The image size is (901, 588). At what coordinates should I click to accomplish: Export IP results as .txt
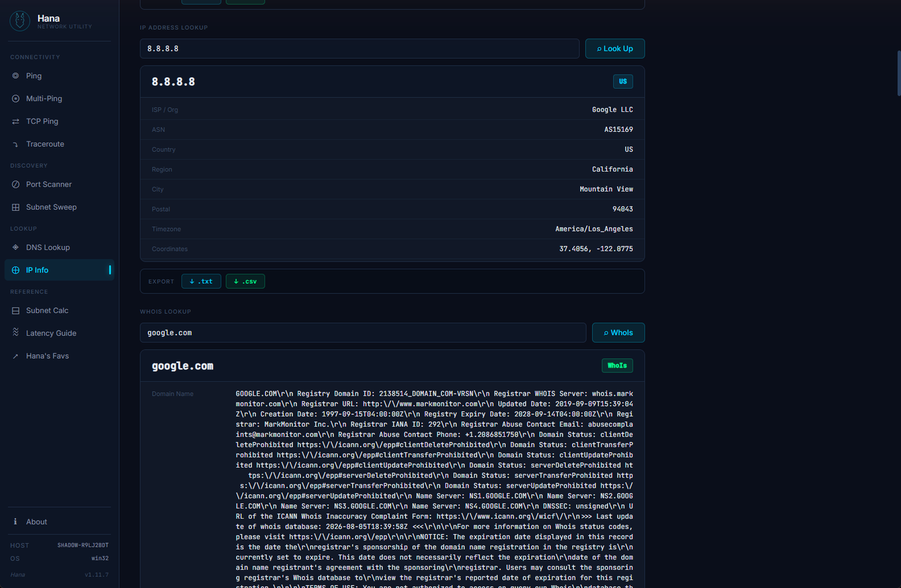pyautogui.click(x=201, y=281)
